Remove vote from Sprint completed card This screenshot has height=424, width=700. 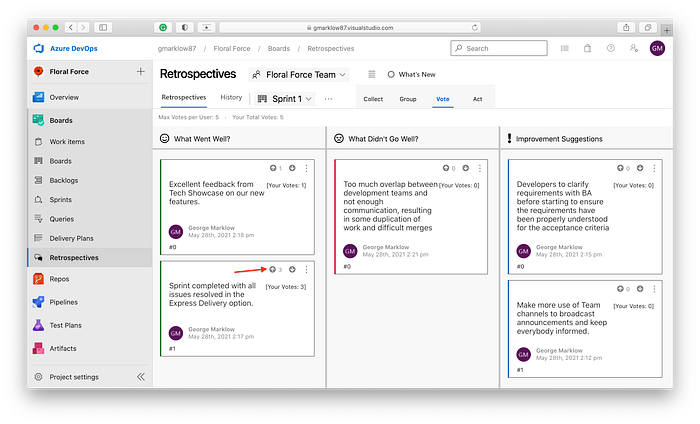click(x=292, y=270)
